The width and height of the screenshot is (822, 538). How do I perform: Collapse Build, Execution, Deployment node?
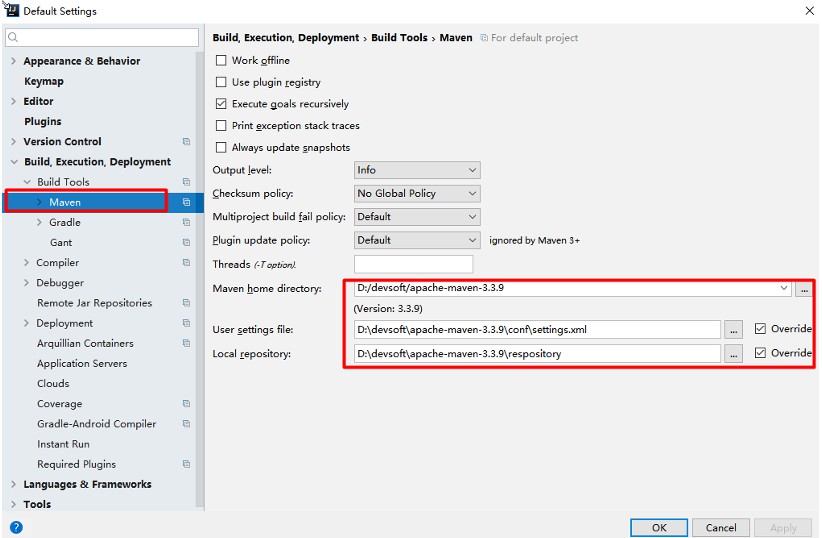[x=14, y=162]
